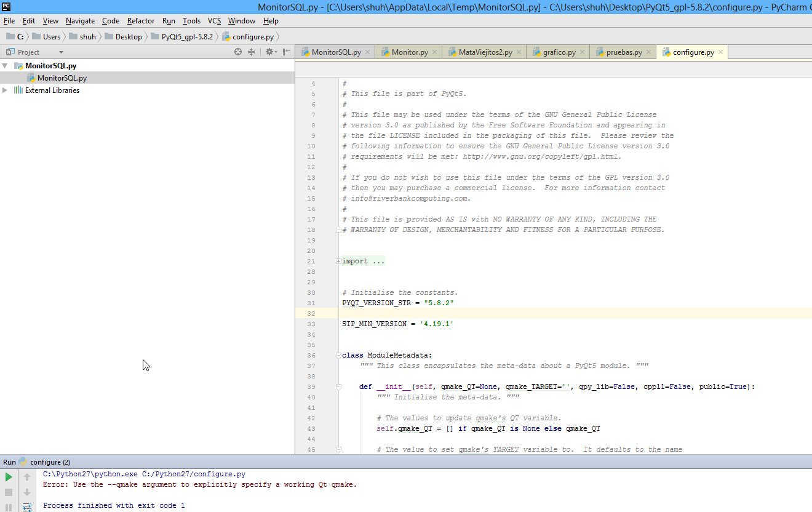Collapse comment block fold marker at line 18
The height and width of the screenshot is (512, 812).
point(338,230)
